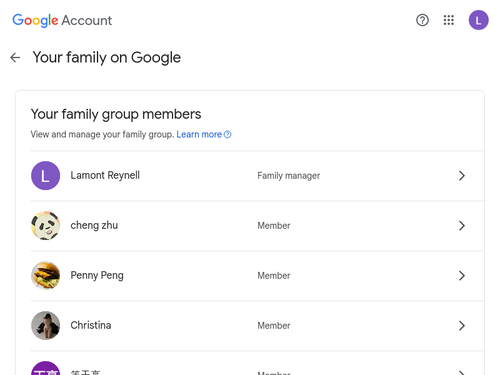
Task: Expand cheng zhu's row chevron
Action: (462, 226)
